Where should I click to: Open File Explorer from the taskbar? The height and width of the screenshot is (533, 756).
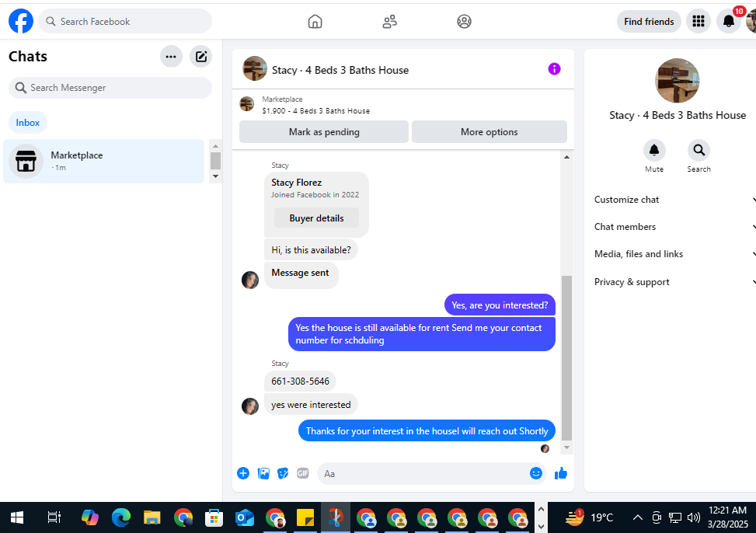tap(152, 517)
